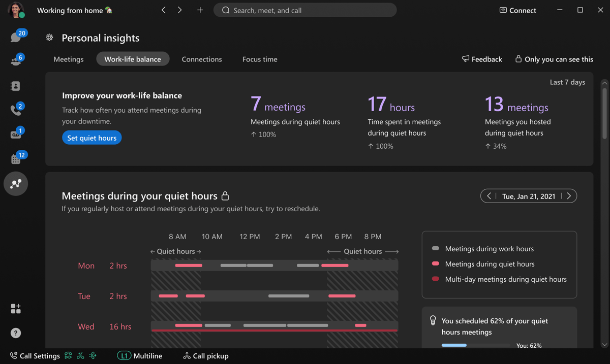Open Calls icon with 2 badge
Image resolution: width=610 pixels, height=364 pixels.
click(x=15, y=110)
